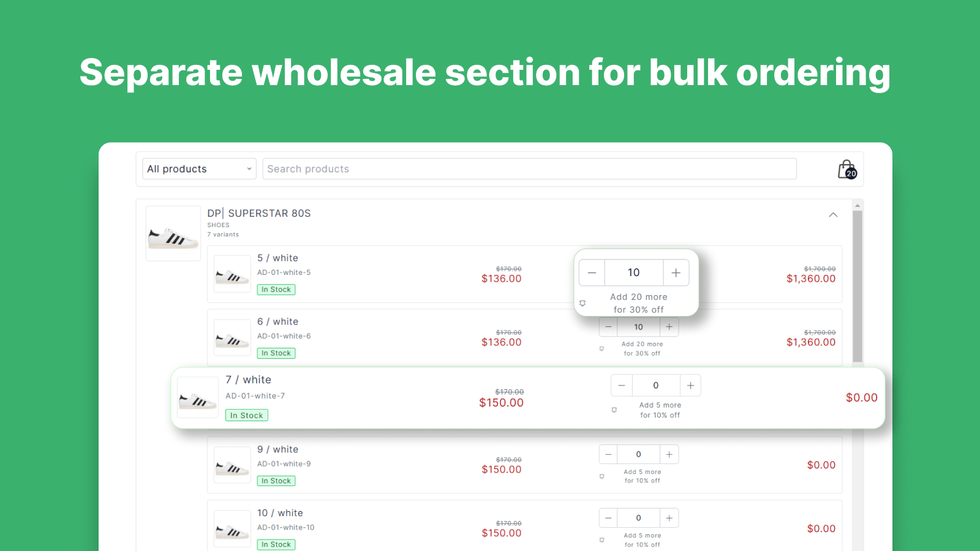Screen dimensions: 980x551
Task: Click inside the Search products field
Action: [x=529, y=168]
